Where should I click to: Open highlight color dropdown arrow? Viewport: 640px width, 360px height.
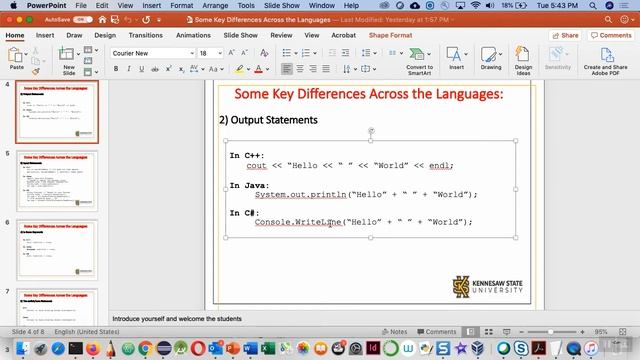click(x=248, y=69)
